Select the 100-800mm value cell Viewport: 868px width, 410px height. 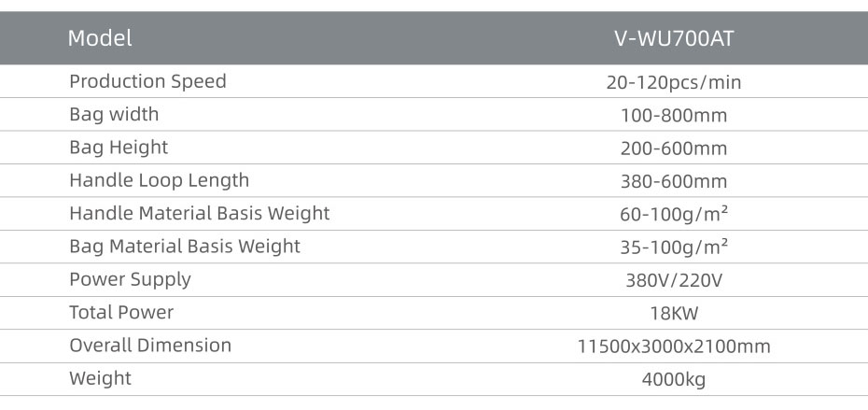[674, 116]
